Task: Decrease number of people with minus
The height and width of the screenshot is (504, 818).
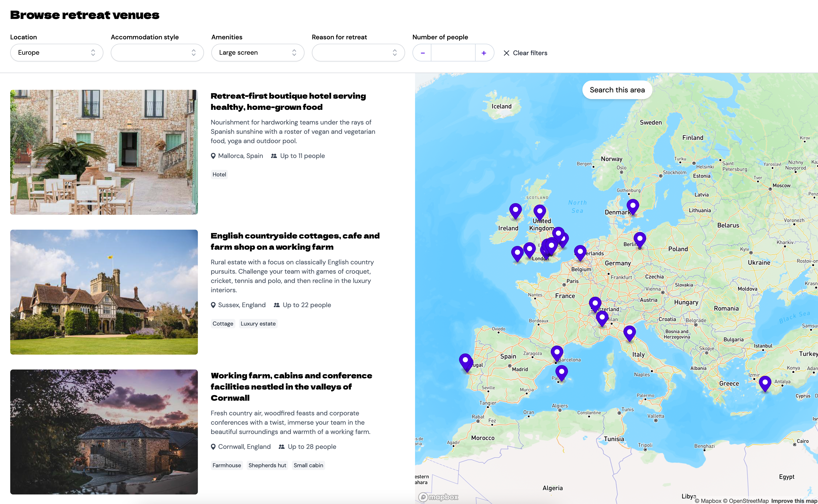Action: (x=423, y=53)
